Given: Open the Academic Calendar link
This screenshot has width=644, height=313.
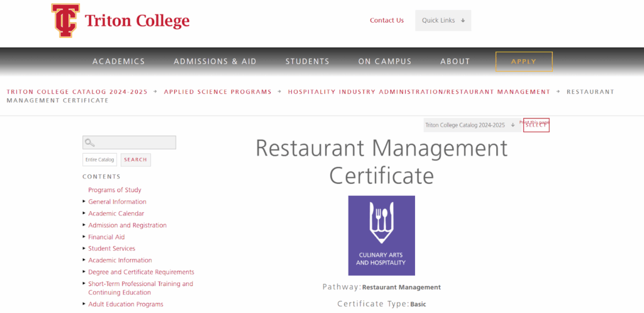Looking at the screenshot, I should [116, 213].
